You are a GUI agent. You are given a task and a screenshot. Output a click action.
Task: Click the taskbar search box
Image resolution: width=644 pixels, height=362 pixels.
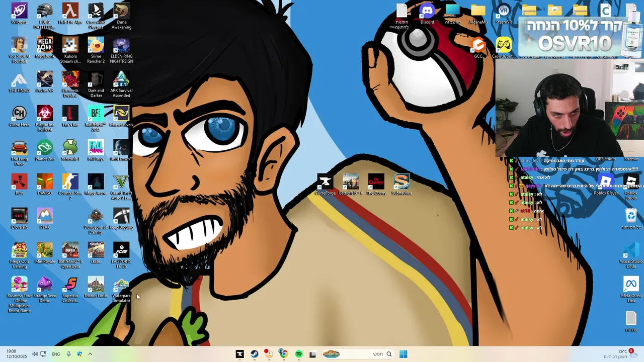pyautogui.click(x=357, y=354)
